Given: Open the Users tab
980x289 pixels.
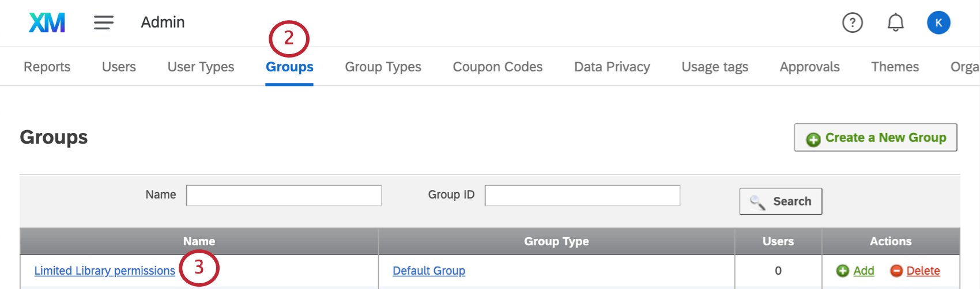Looking at the screenshot, I should pos(119,67).
